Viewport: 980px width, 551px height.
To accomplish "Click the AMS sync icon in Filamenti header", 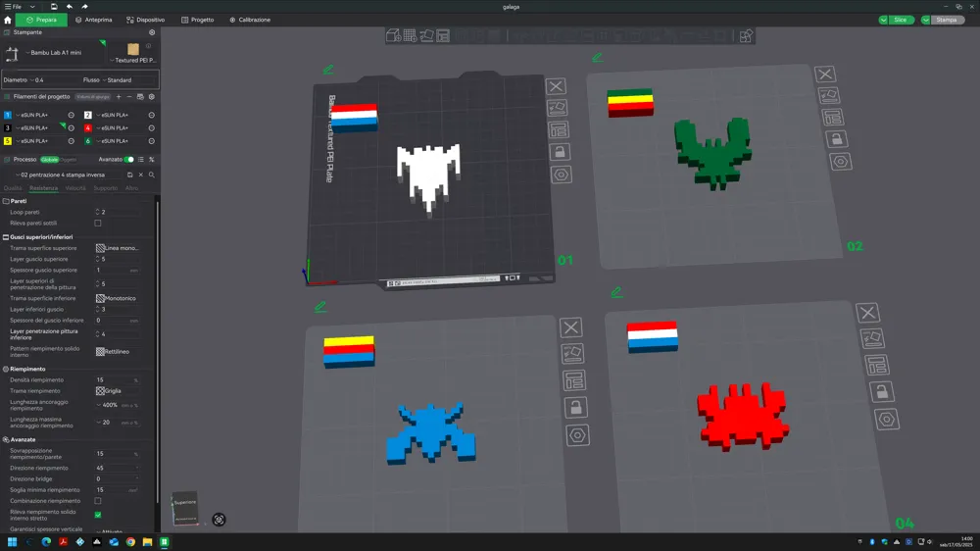I will (140, 97).
